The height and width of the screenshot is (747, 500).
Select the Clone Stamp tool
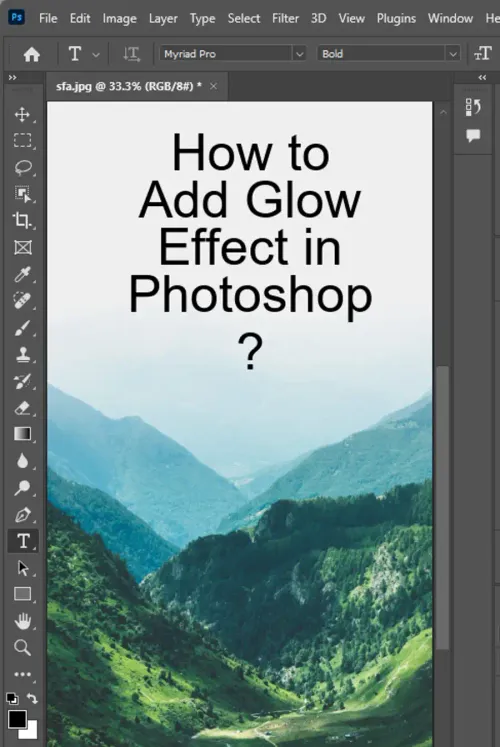pyautogui.click(x=22, y=354)
